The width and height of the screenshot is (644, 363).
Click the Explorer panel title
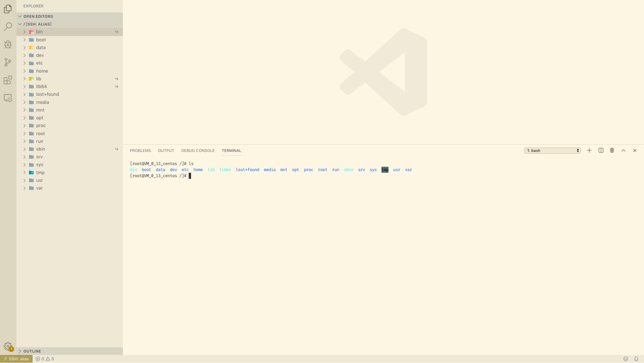(33, 6)
